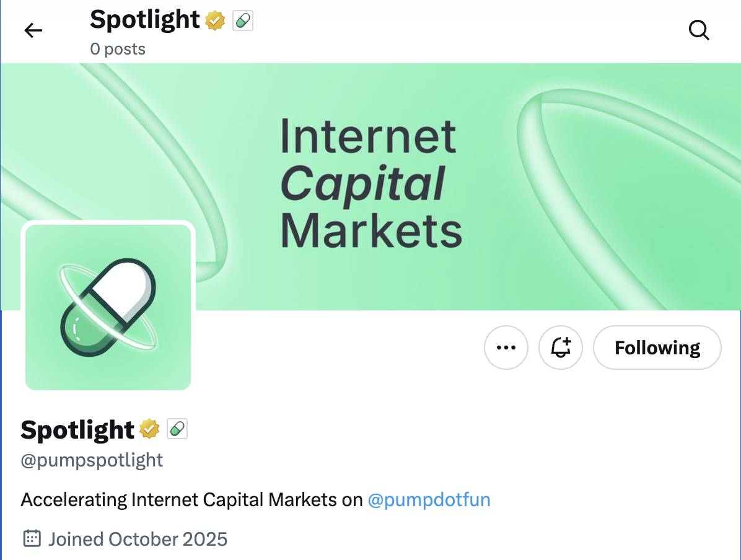Screen dimensions: 741x560
Task: Click the notification bell with plus sign
Action: [x=560, y=348]
